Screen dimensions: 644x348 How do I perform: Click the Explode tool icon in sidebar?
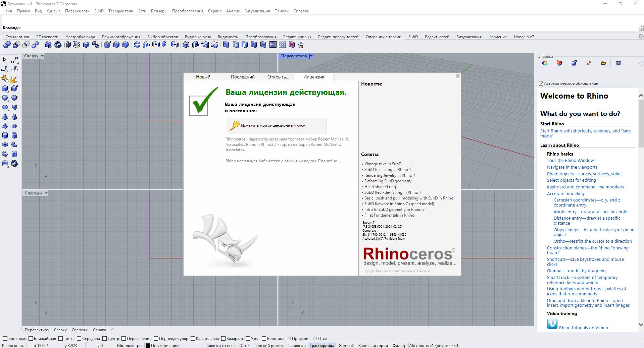point(14,79)
